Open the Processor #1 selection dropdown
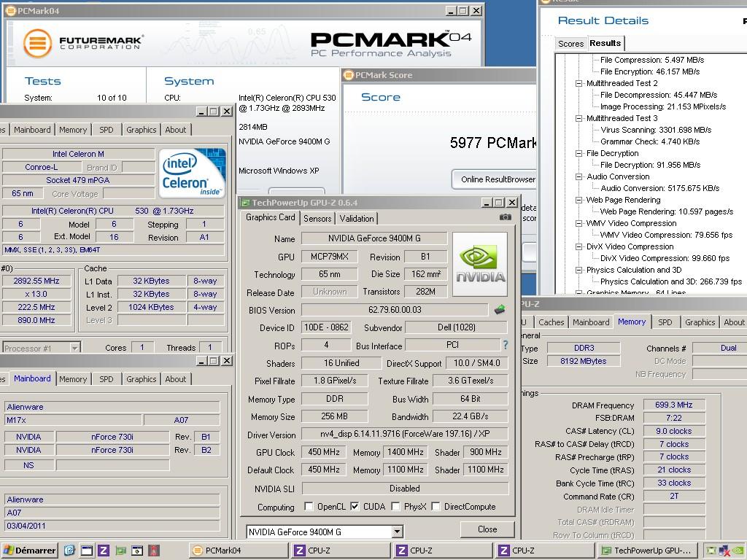The height and width of the screenshot is (560, 747). coord(75,348)
